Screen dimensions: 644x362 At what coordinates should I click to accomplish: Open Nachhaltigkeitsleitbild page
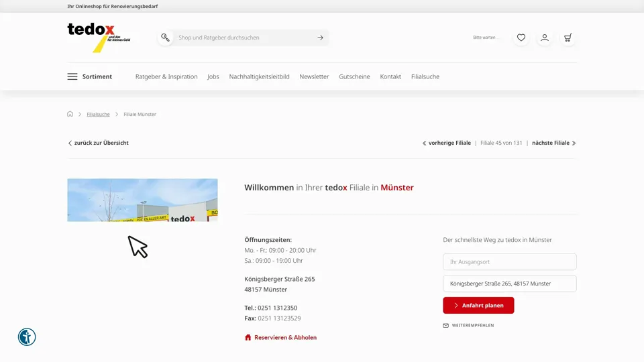click(x=259, y=76)
